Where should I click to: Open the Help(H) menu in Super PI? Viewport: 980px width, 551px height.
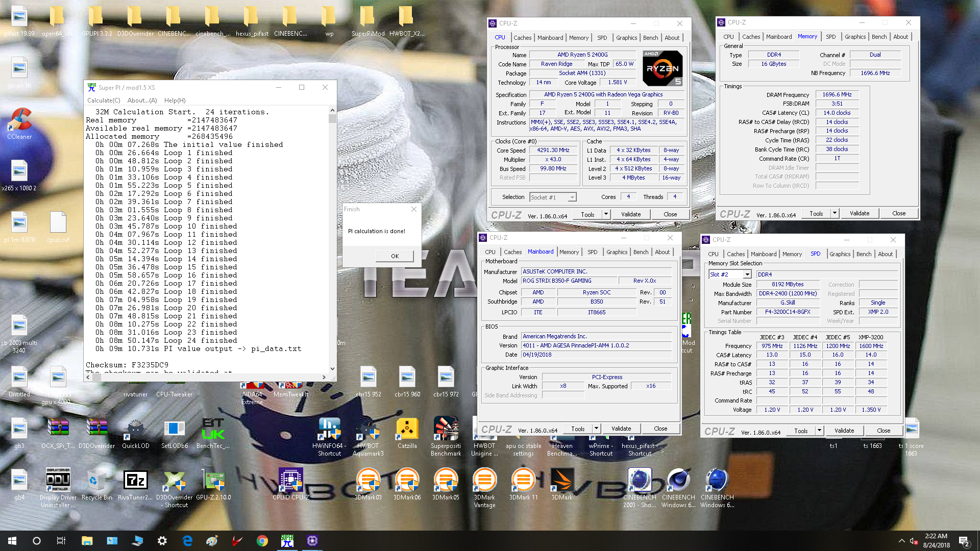175,101
